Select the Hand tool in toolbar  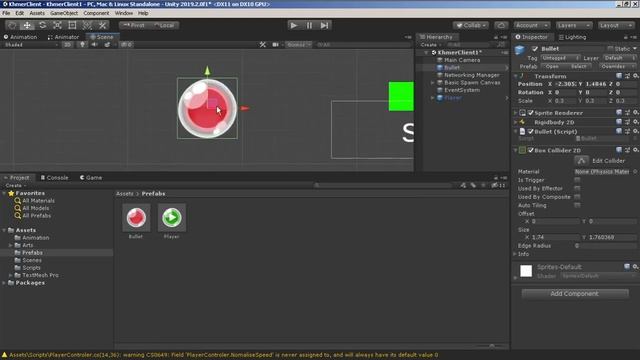tap(12, 25)
